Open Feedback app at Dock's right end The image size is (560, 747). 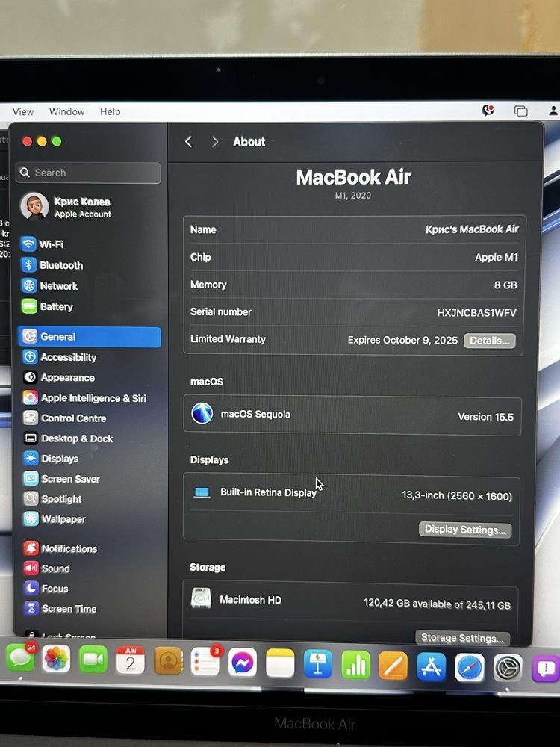pos(545,669)
